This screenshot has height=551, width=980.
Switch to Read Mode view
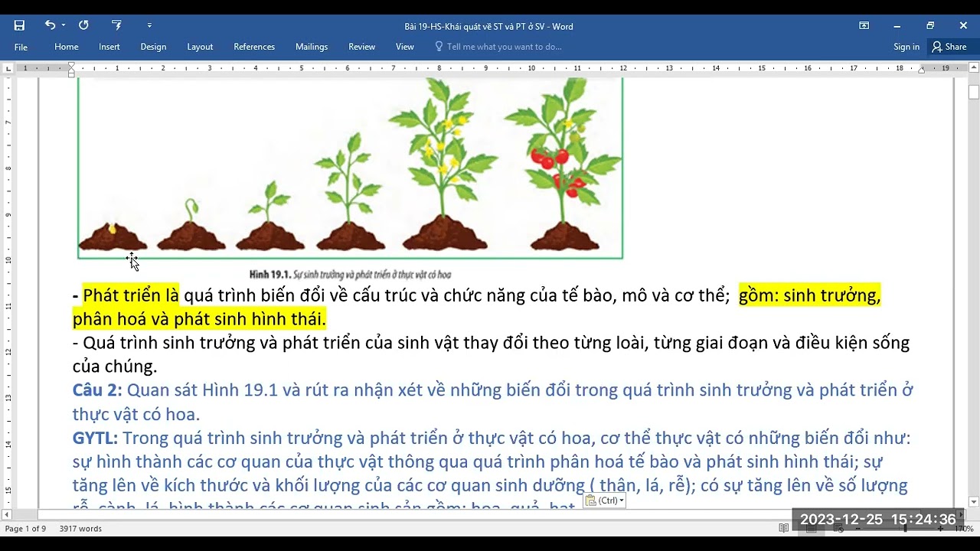click(x=784, y=529)
